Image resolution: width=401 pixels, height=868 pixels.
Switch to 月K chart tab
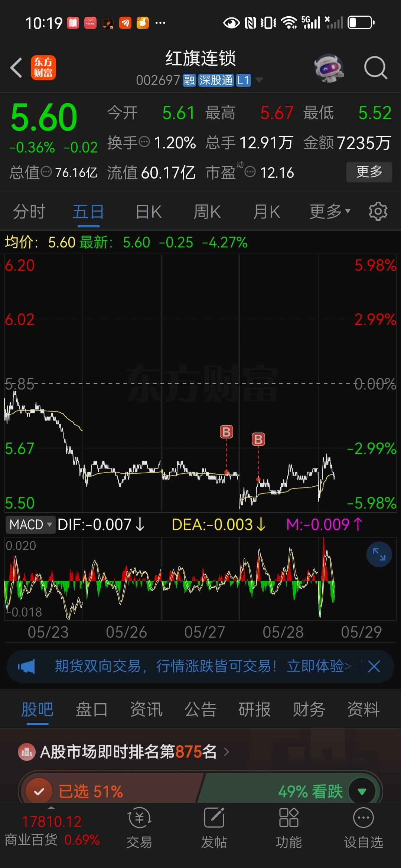(266, 212)
